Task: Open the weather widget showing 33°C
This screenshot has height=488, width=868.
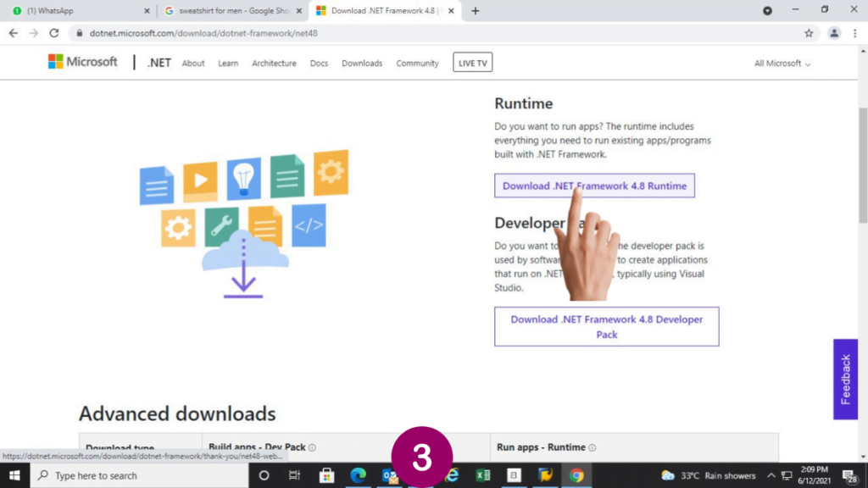Action: [708, 475]
